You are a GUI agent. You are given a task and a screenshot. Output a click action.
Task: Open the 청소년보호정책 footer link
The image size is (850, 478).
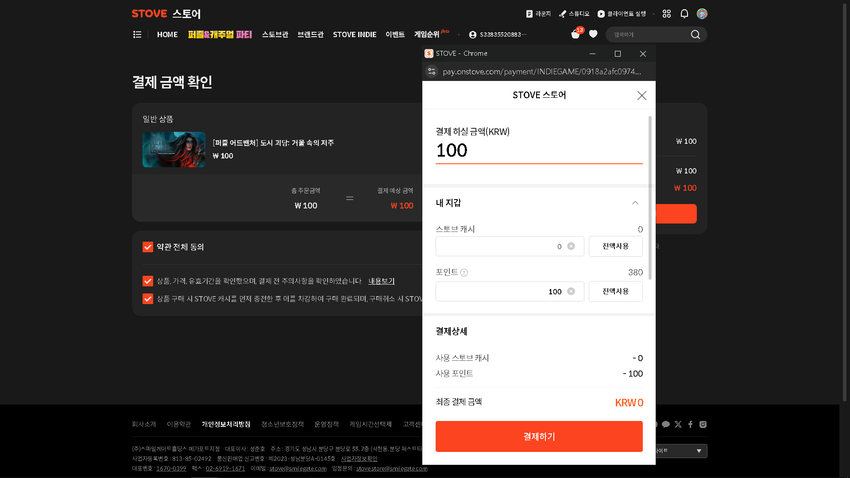(x=282, y=424)
